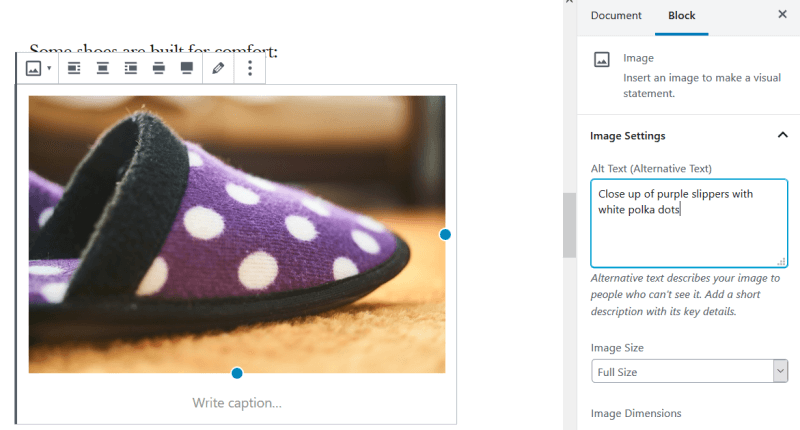Set image to wide width
800x430 pixels.
(x=159, y=68)
